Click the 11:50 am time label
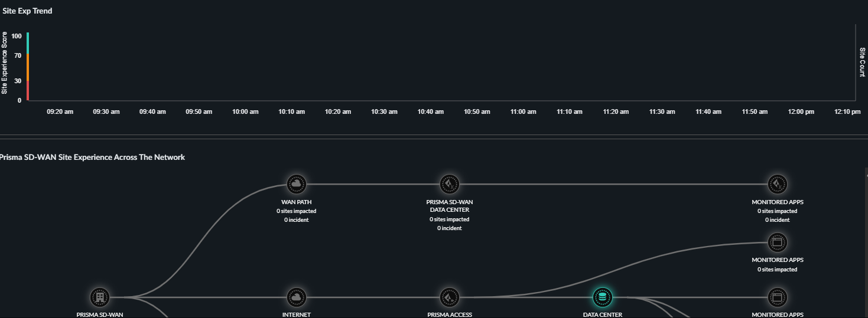Viewport: 868px width, 318px height. 755,112
